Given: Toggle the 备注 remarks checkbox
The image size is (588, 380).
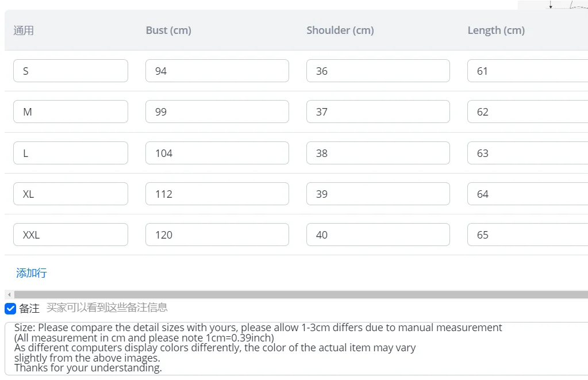Looking at the screenshot, I should tap(10, 308).
